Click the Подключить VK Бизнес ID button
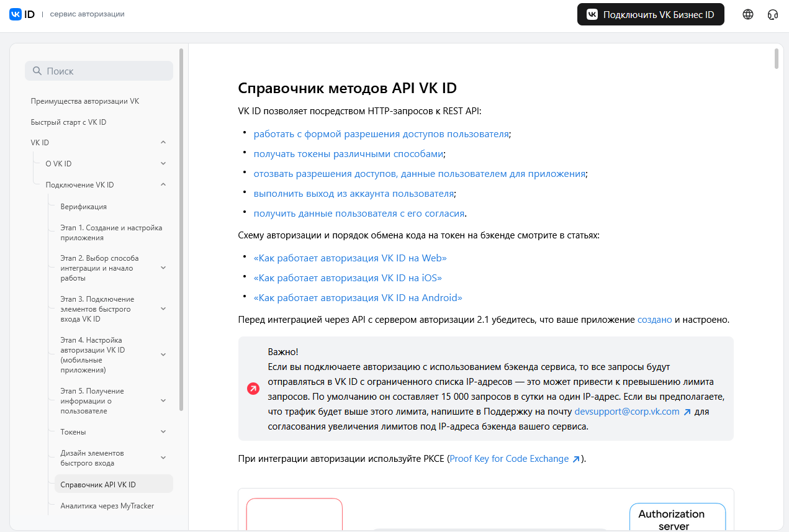Viewport: 789px width, 532px height. pos(651,14)
